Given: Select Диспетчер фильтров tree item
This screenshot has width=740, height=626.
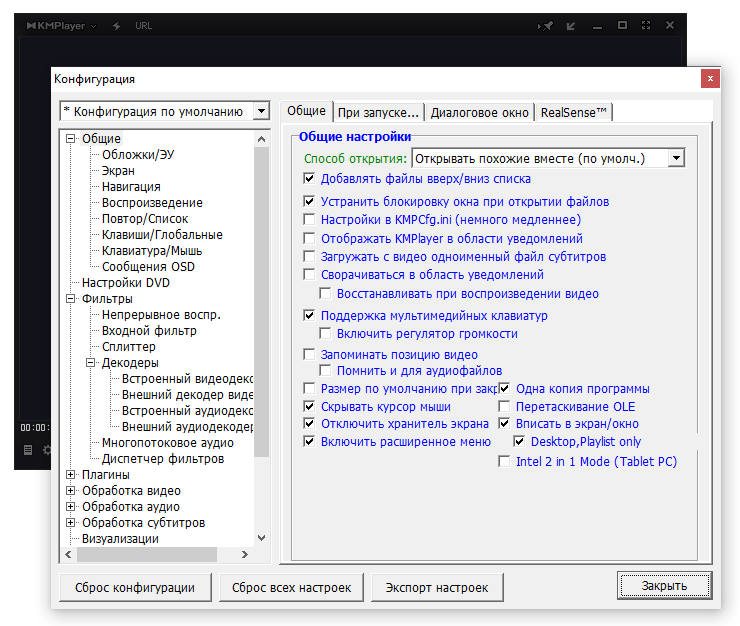Looking at the screenshot, I should coord(163,459).
